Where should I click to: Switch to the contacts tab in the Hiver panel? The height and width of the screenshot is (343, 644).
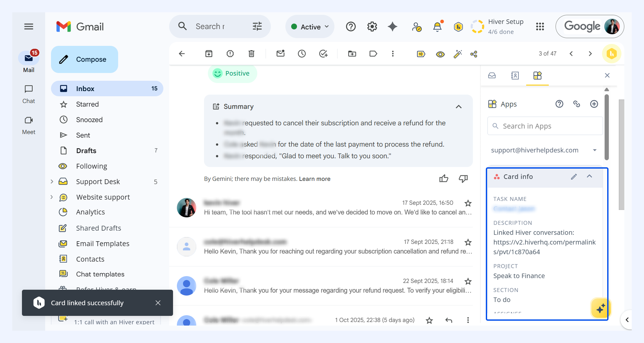click(515, 76)
